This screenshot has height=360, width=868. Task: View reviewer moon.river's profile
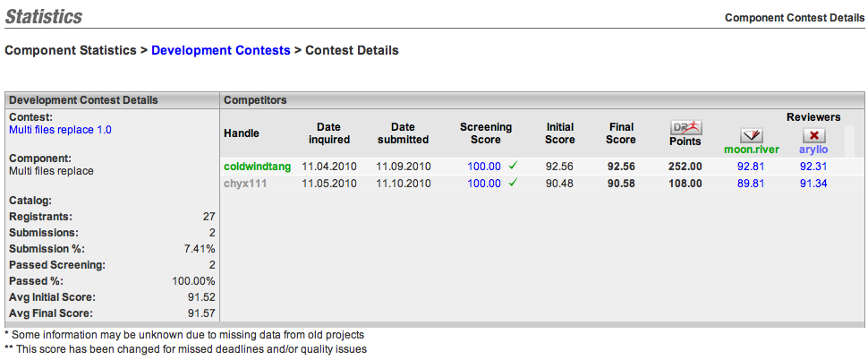(x=751, y=150)
